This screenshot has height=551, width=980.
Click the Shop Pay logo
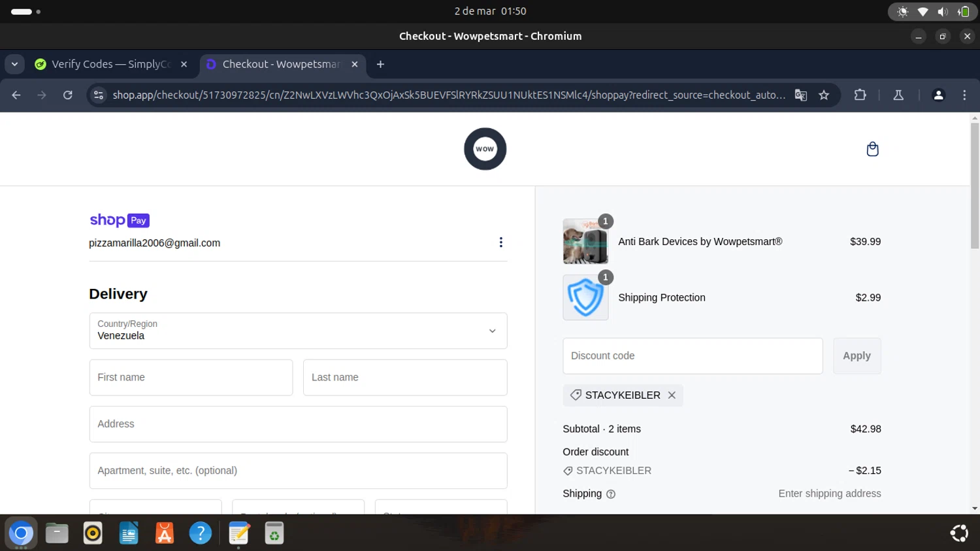pyautogui.click(x=120, y=220)
